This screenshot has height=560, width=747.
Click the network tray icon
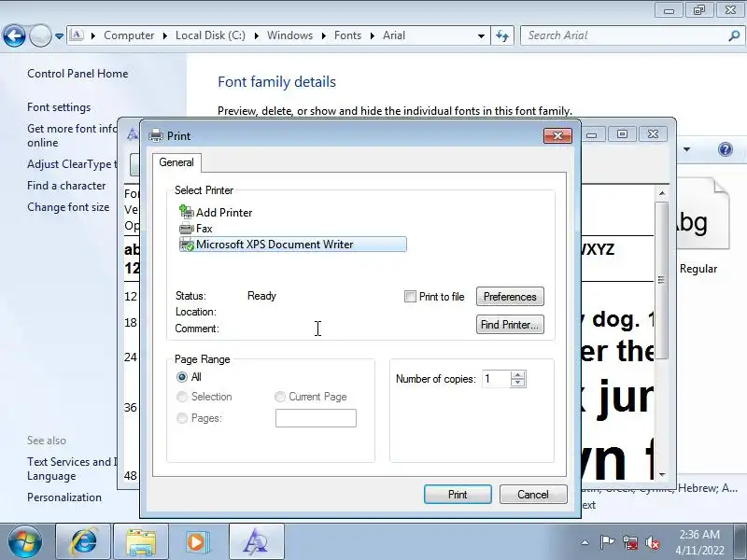coord(630,542)
